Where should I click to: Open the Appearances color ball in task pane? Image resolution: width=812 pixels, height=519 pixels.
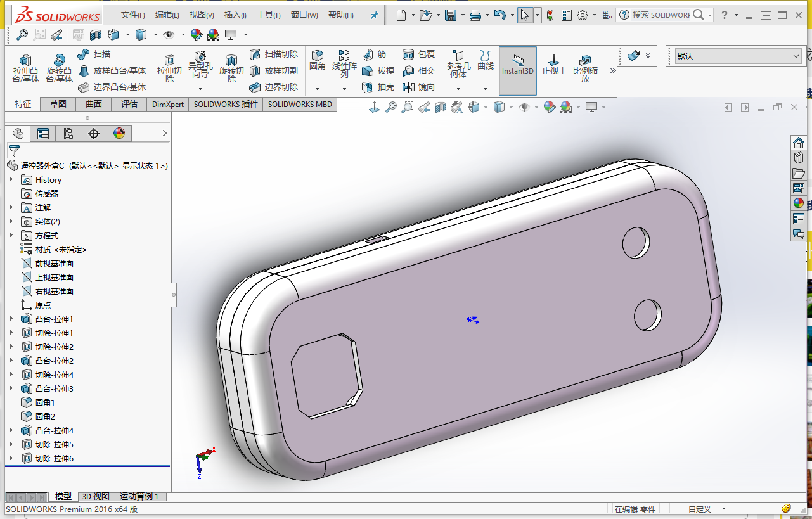point(799,203)
